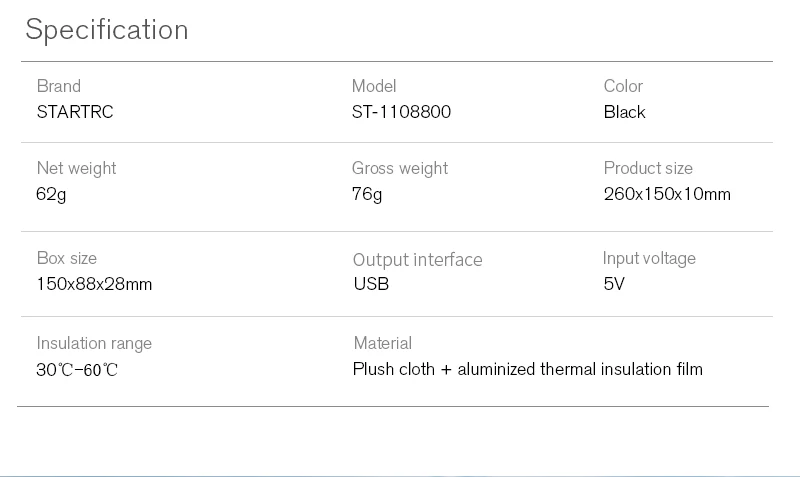Viewport: 800px width, 477px height.
Task: Select the Net weight label
Action: [76, 168]
